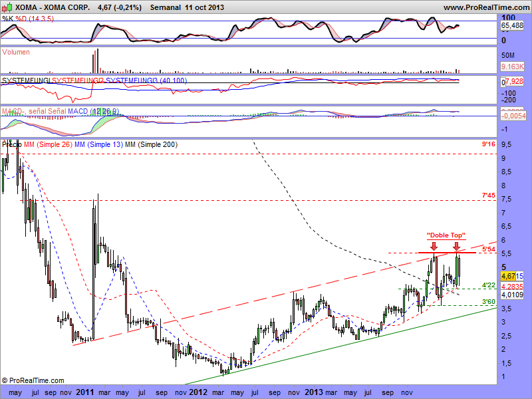Click the -200 axis label
This screenshot has height=399, width=532.
coord(509,100)
